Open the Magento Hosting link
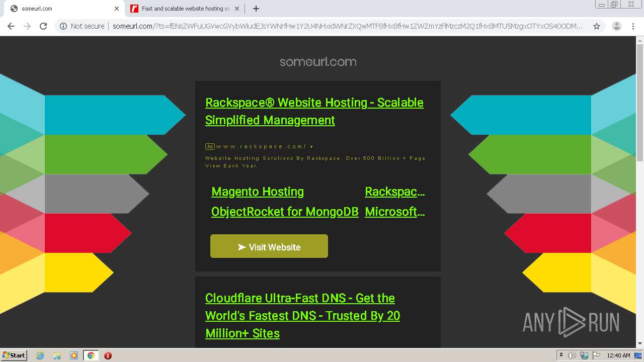This screenshot has height=362, width=644. 258,192
